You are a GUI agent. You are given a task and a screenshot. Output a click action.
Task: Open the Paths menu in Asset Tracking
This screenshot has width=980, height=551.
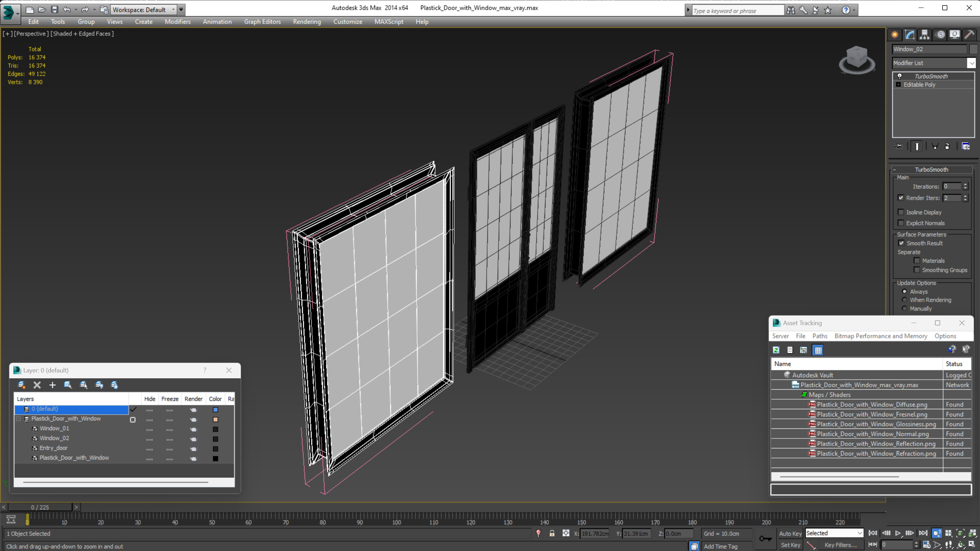tap(820, 336)
